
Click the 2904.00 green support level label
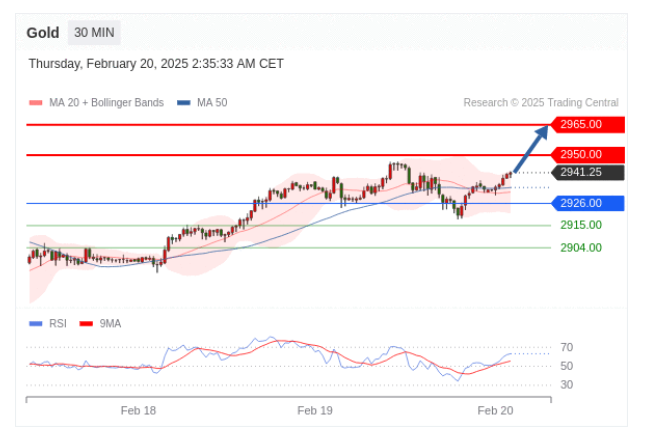pos(580,248)
